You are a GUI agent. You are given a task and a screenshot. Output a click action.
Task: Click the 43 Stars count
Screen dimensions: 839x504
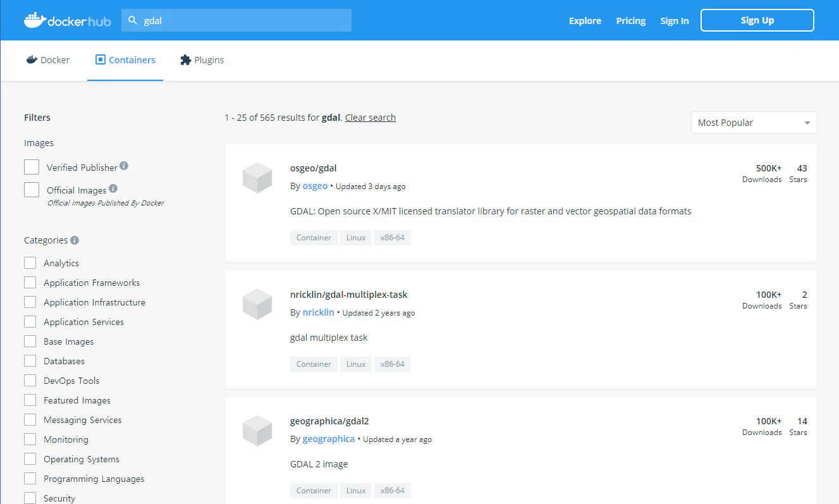799,173
